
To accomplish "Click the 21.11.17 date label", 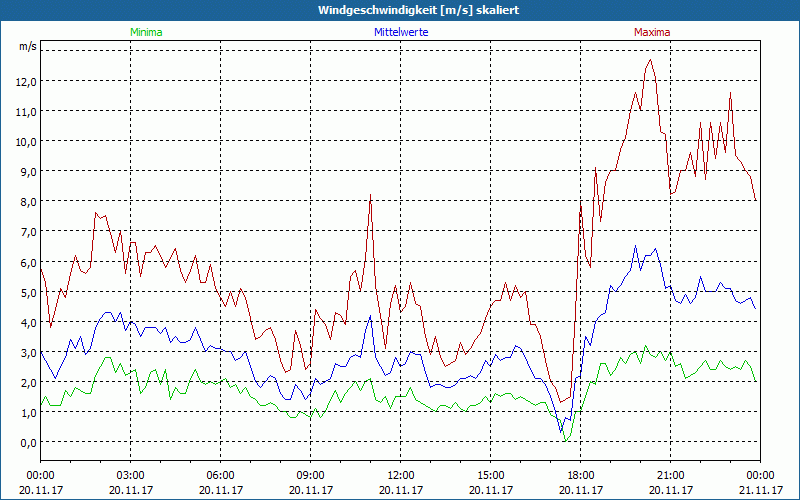I will click(x=760, y=490).
